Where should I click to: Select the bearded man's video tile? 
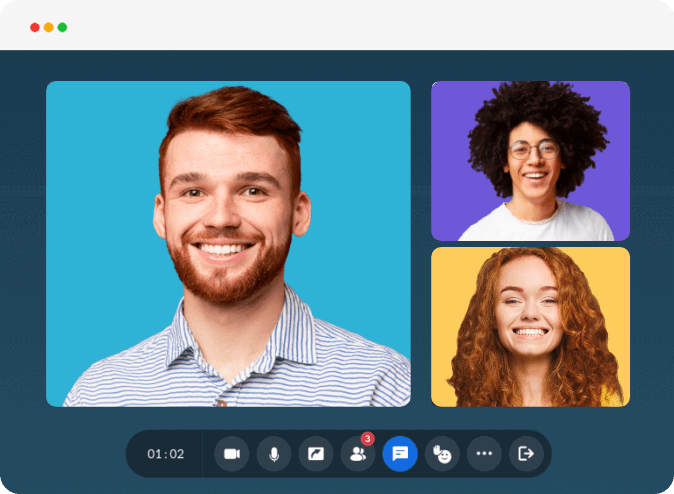click(x=228, y=244)
